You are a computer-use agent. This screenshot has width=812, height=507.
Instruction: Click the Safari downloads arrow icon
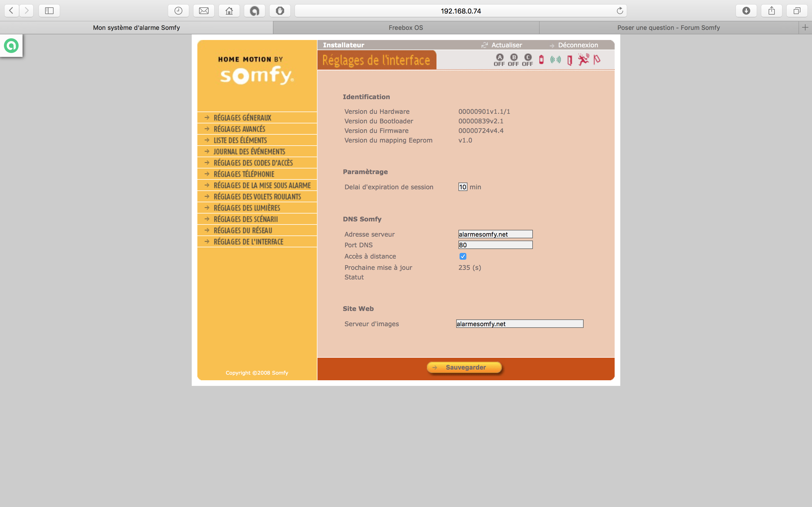point(746,11)
